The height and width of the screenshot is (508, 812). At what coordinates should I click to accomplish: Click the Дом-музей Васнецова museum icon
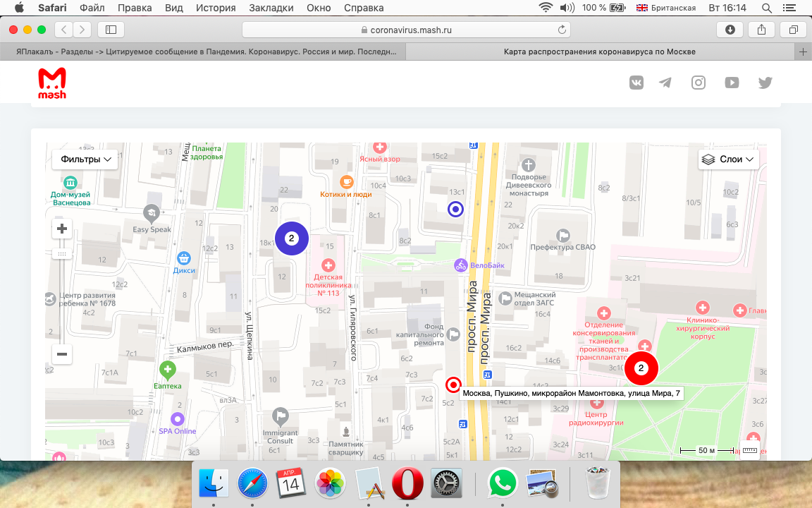pyautogui.click(x=70, y=183)
